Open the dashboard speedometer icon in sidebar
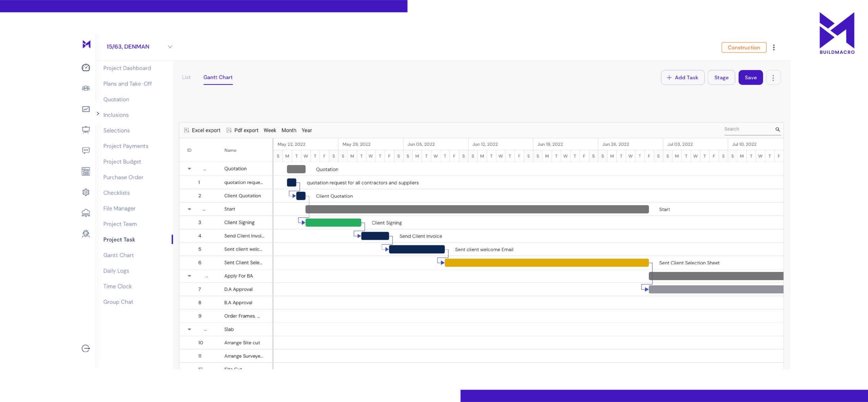Image resolution: width=868 pixels, height=402 pixels. click(x=86, y=67)
